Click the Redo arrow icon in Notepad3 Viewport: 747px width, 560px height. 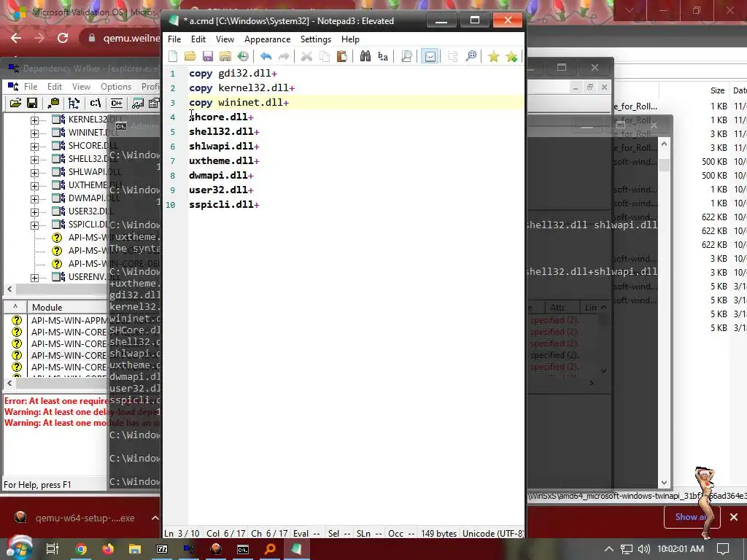pyautogui.click(x=284, y=57)
